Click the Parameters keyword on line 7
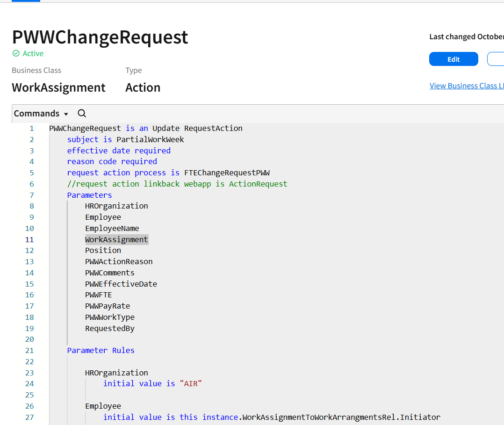This screenshot has height=425, width=504. coord(89,195)
